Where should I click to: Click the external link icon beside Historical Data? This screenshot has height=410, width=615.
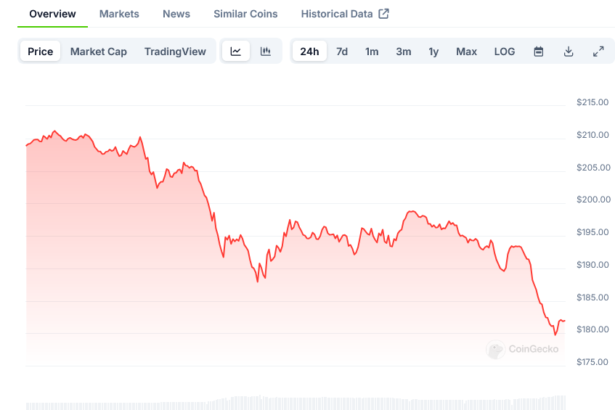383,14
